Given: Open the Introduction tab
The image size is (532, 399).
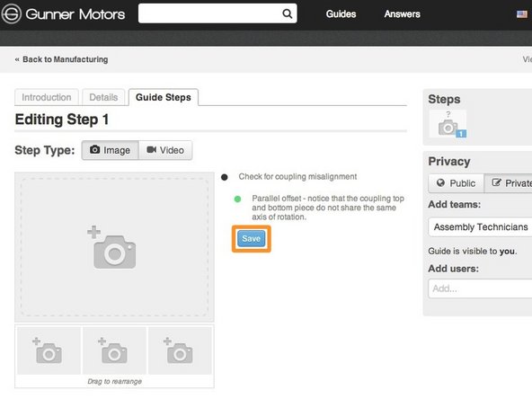Looking at the screenshot, I should point(47,97).
